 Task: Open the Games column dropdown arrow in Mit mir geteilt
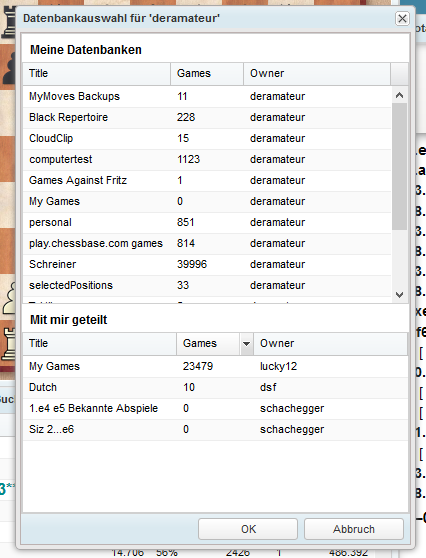point(246,344)
